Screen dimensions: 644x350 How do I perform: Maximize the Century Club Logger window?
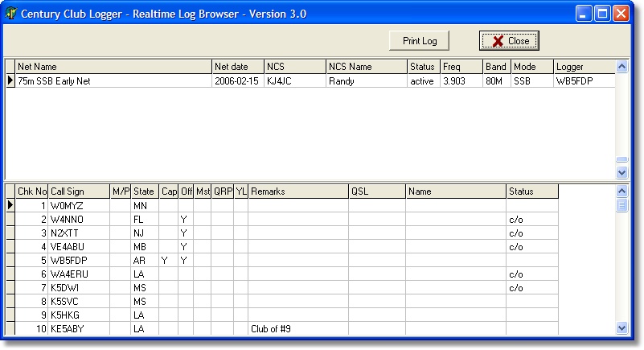point(602,14)
